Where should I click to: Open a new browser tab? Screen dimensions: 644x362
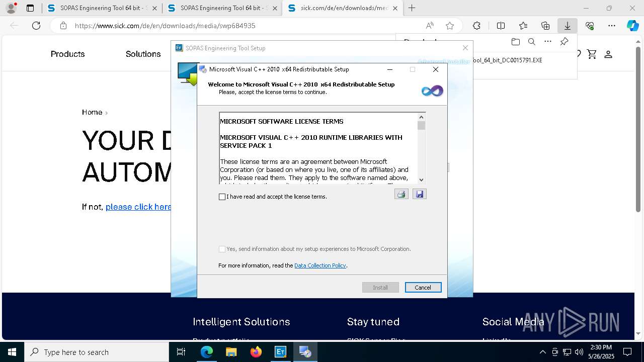point(412,8)
